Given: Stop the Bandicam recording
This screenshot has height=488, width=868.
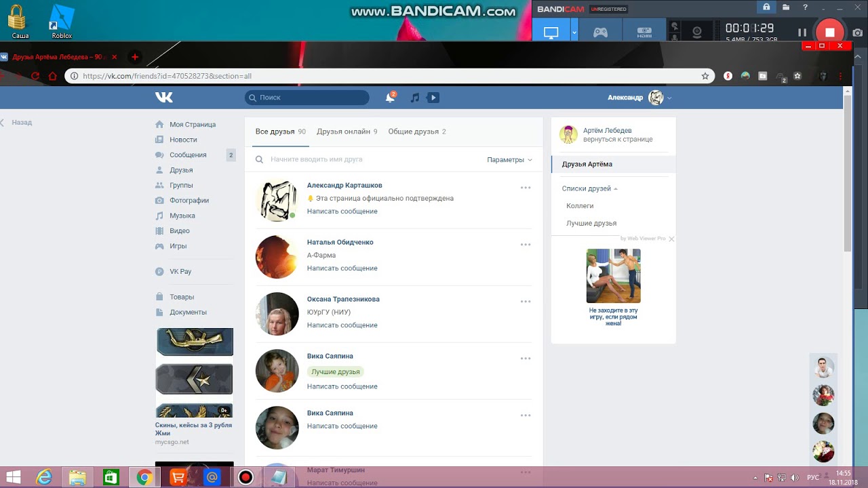Looking at the screenshot, I should point(829,32).
